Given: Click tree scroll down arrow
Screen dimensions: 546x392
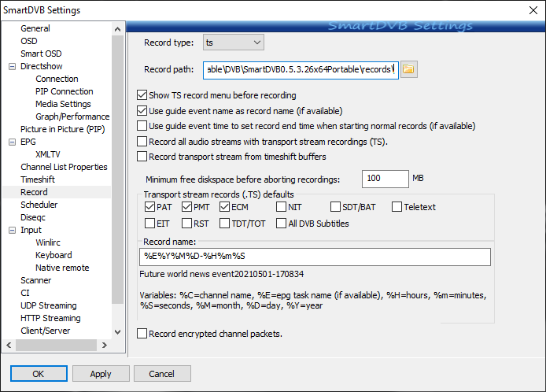Looking at the screenshot, I should (118, 331).
